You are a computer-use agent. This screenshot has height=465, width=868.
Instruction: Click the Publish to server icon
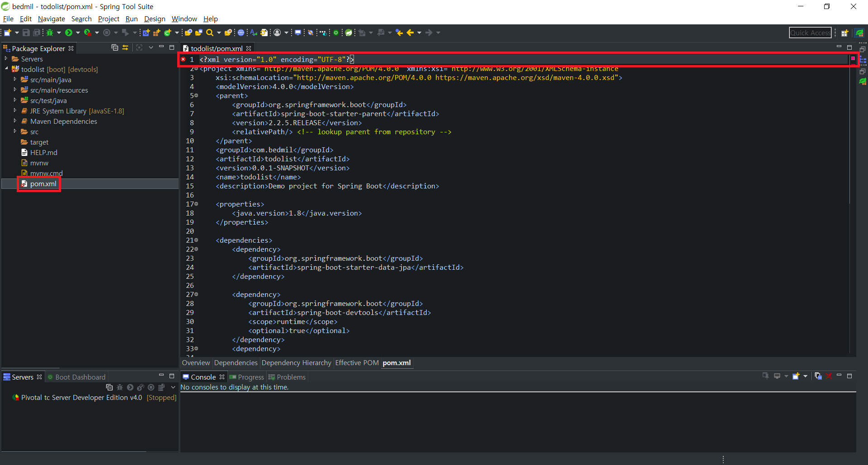point(161,387)
